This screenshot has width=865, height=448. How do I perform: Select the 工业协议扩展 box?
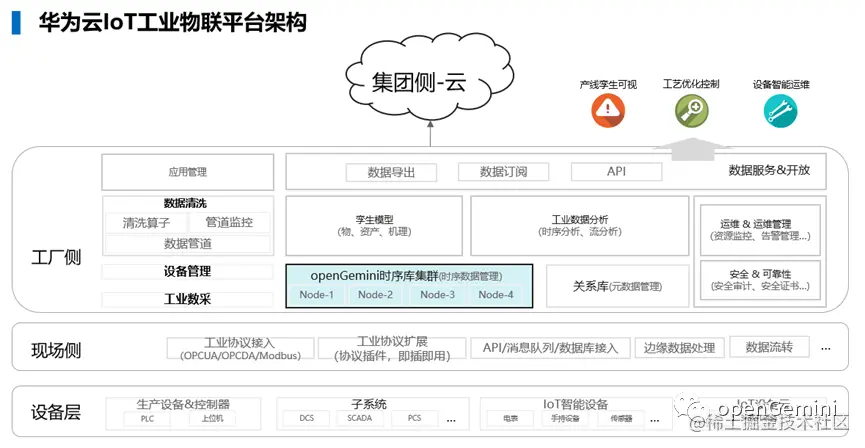tap(392, 349)
